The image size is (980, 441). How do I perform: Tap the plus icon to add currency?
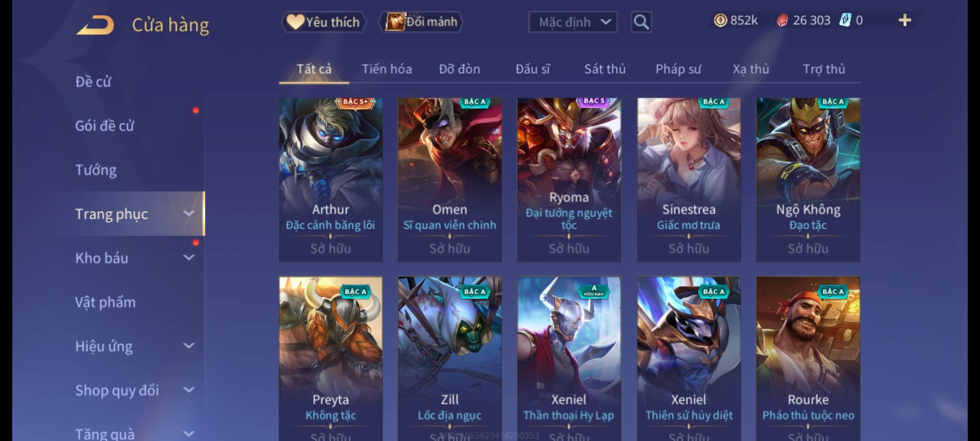(905, 20)
